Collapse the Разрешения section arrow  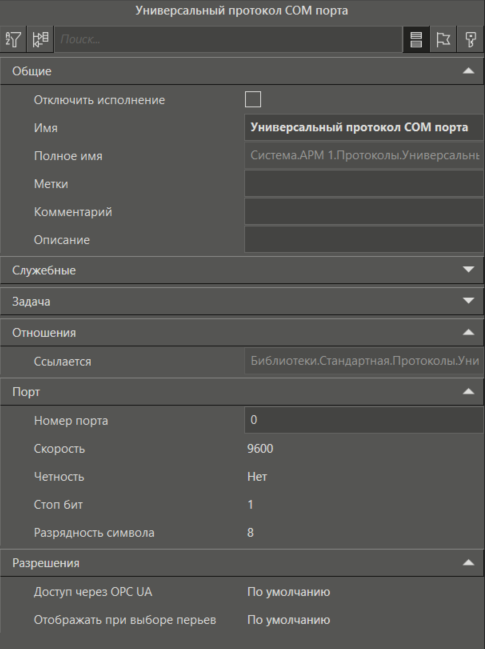click(x=468, y=563)
